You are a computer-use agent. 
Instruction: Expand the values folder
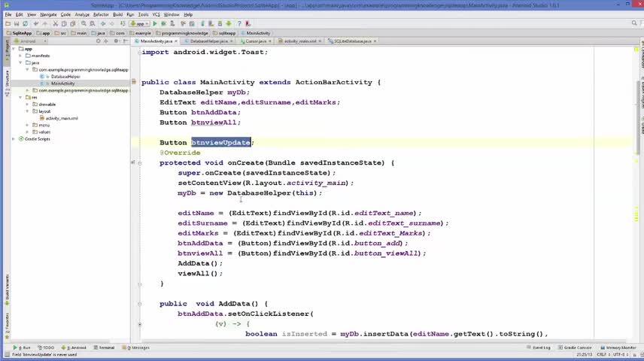point(28,132)
